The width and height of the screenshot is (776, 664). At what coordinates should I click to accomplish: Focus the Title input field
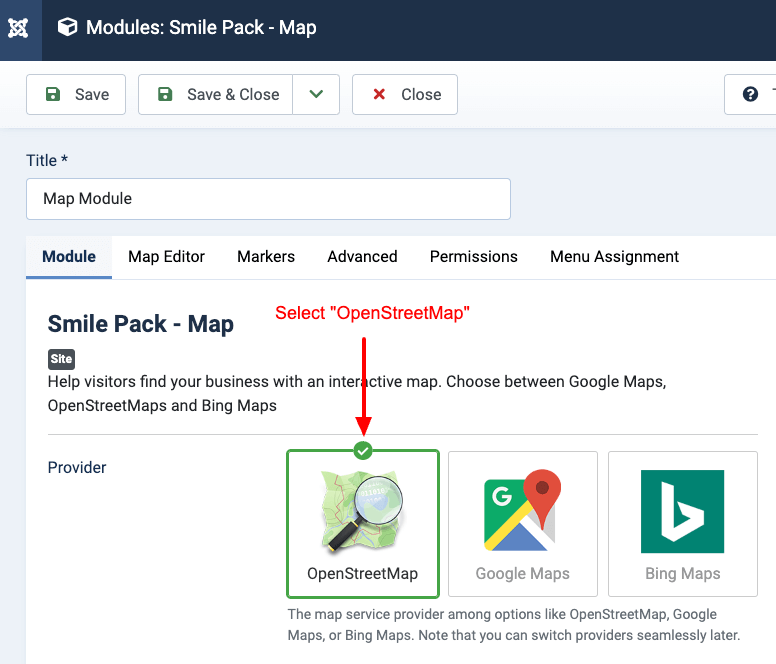pos(268,199)
